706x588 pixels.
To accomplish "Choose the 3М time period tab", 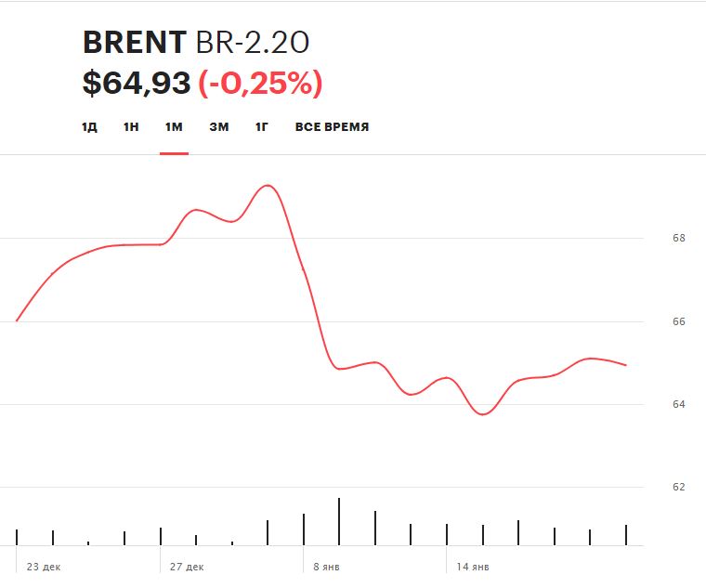I will [218, 127].
